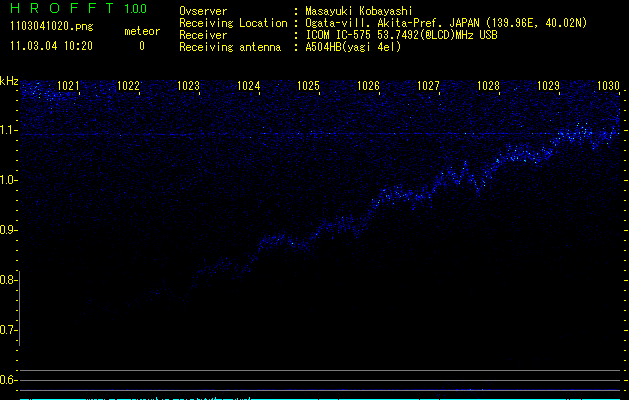
Task: Select the Ogata-vill. Akita-Pref. JAPAN location text
Action: [x=446, y=23]
